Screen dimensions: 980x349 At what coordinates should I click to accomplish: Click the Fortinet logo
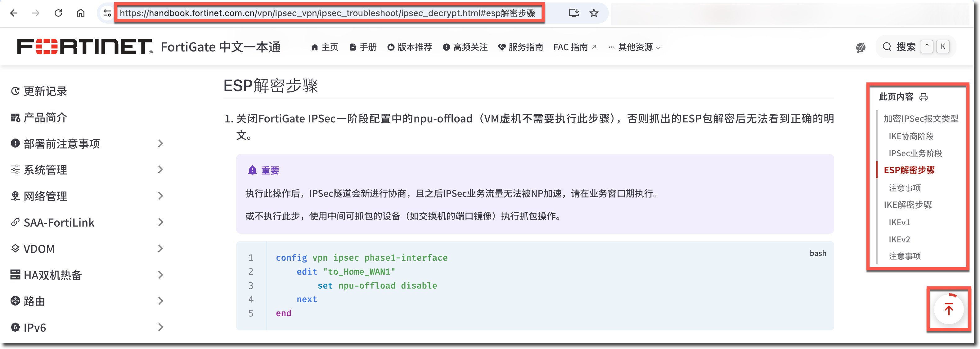(x=84, y=47)
